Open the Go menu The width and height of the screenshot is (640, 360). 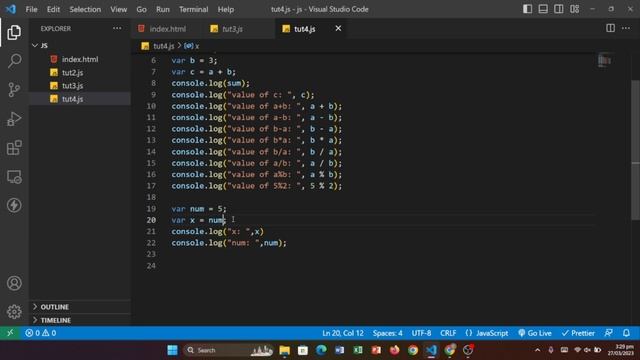(x=141, y=9)
